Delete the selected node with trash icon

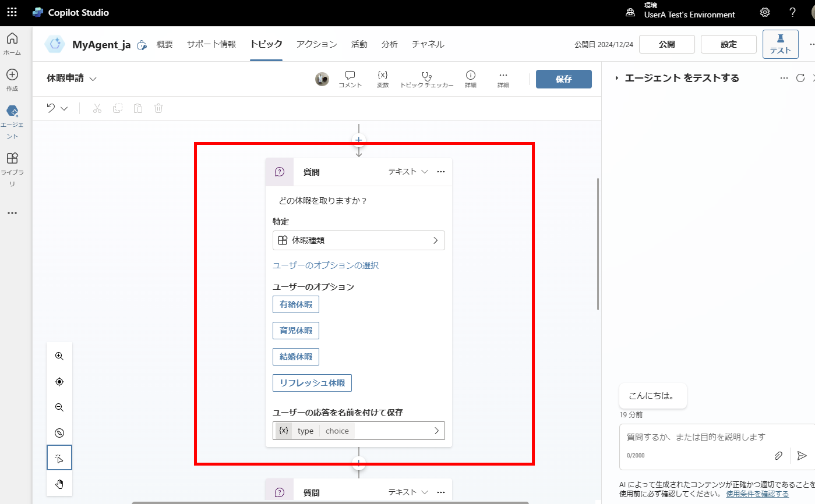(x=158, y=108)
